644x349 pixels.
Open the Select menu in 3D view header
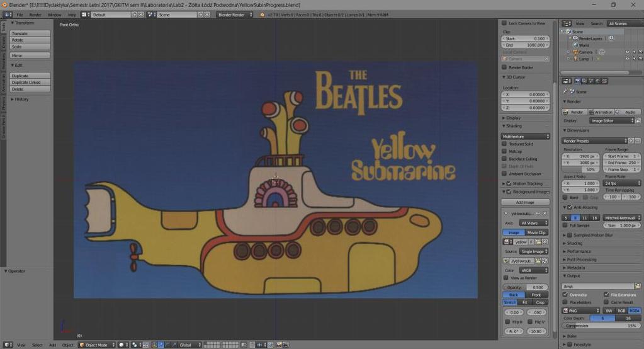pos(37,345)
